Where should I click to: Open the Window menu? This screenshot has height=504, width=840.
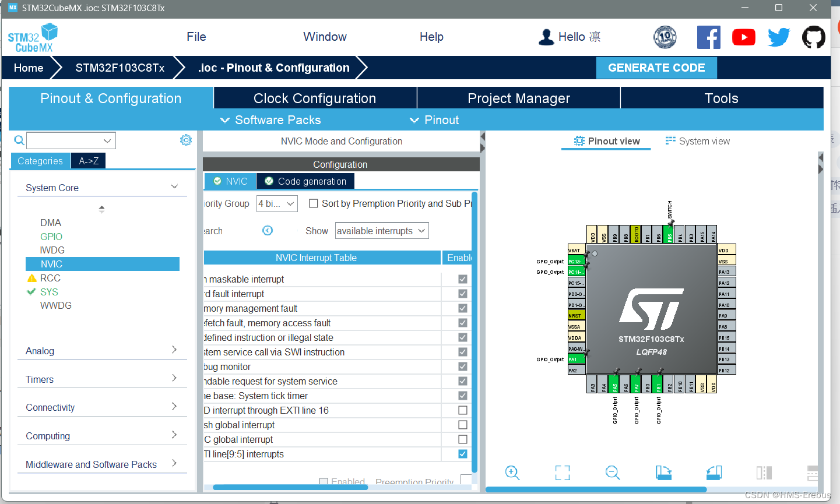pyautogui.click(x=325, y=37)
